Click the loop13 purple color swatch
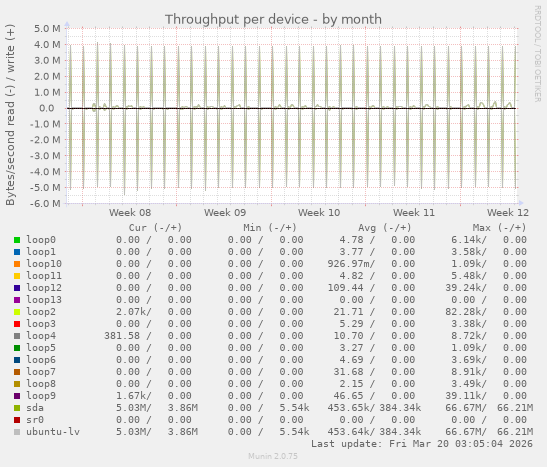Image resolution: width=547 pixels, height=467 pixels. click(x=17, y=300)
